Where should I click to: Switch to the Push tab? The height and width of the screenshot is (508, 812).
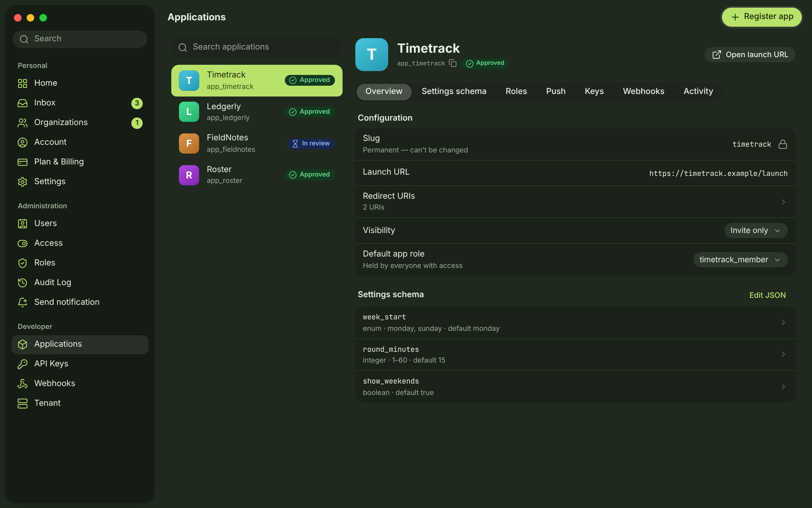(x=556, y=91)
